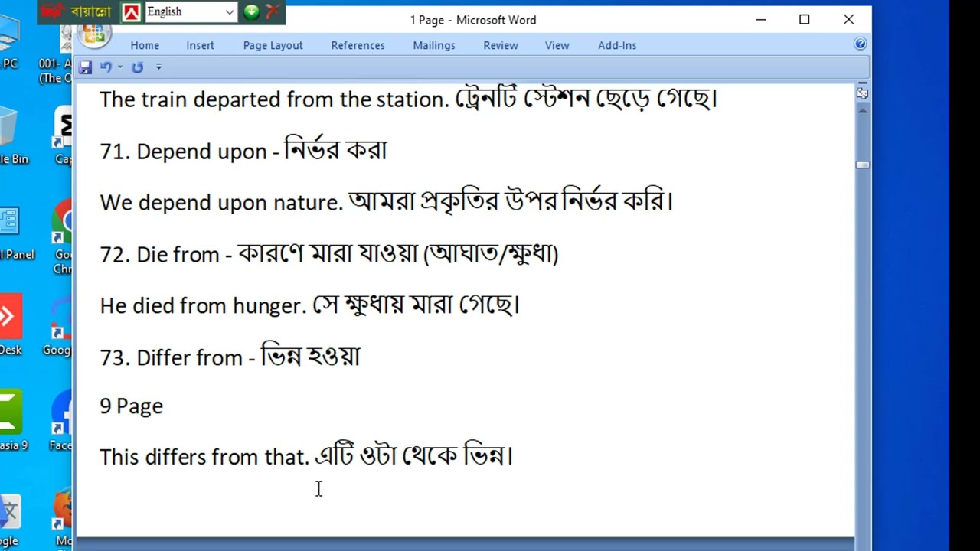Open the Review tab
The height and width of the screenshot is (551, 980).
[x=501, y=45]
